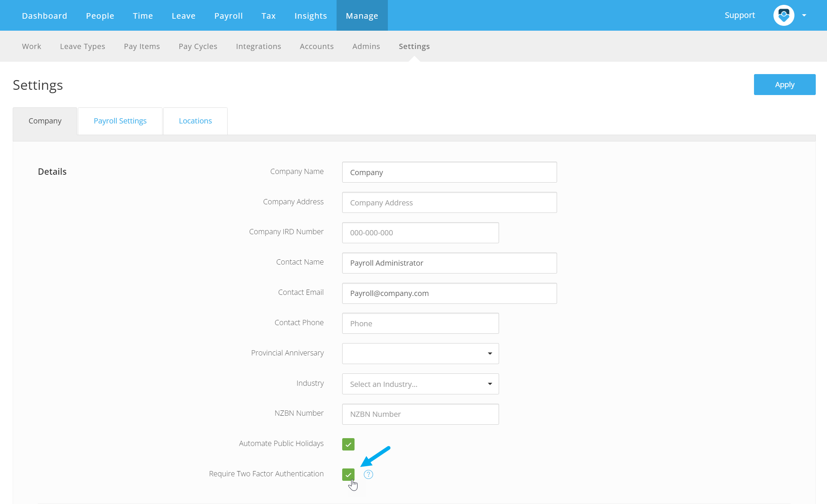Go to Integrations submenu

click(258, 46)
